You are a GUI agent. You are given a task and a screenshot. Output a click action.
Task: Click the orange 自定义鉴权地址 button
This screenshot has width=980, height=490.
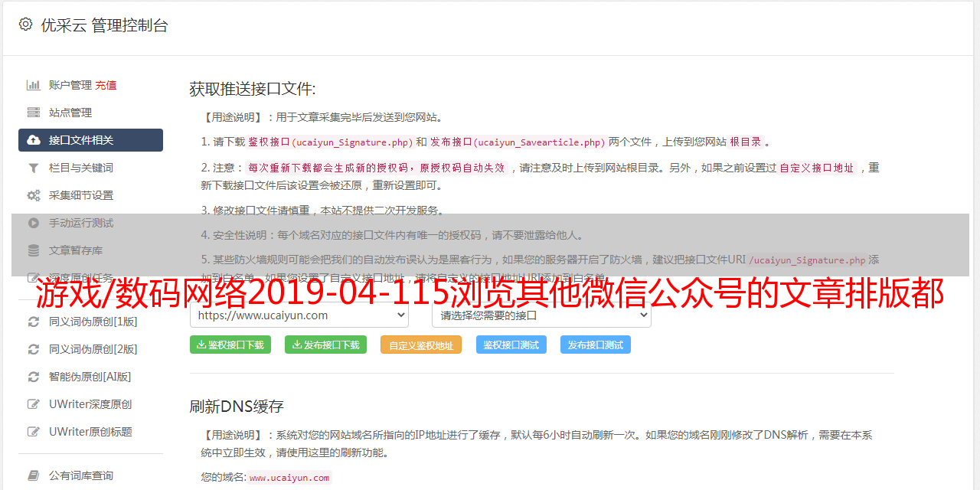421,345
